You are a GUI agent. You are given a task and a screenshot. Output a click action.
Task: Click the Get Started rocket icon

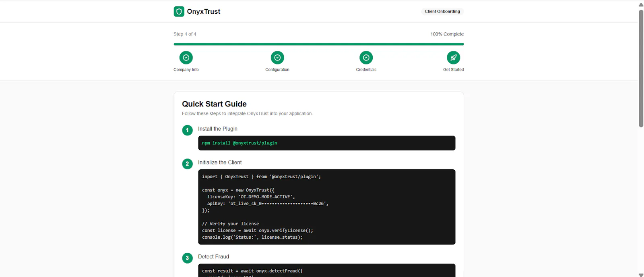(x=454, y=58)
